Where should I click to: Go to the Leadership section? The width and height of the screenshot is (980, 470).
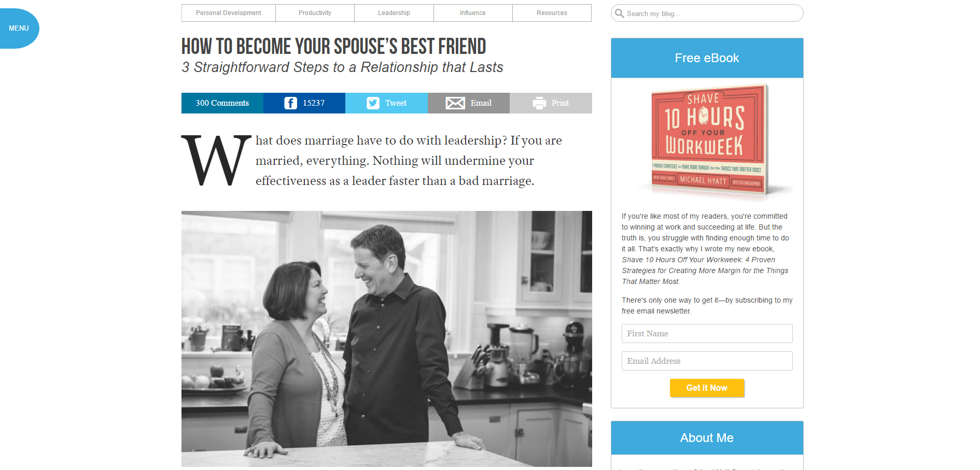(394, 13)
